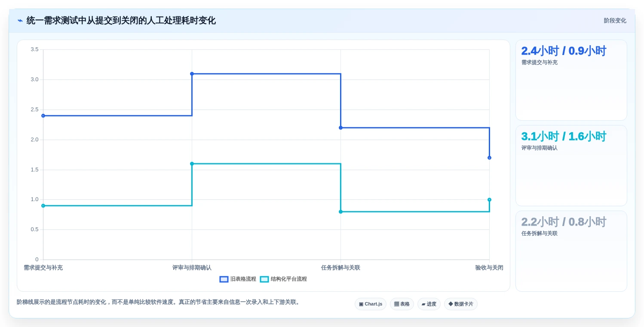Click the y-axis tick label 3.5
Image resolution: width=644 pixels, height=327 pixels.
point(34,49)
